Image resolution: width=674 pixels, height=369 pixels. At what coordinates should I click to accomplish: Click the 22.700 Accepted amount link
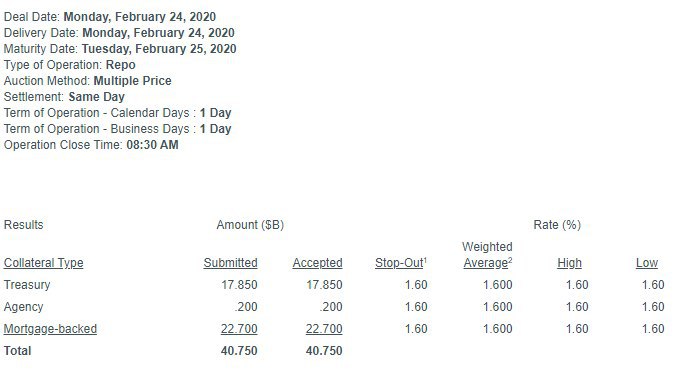(x=324, y=329)
